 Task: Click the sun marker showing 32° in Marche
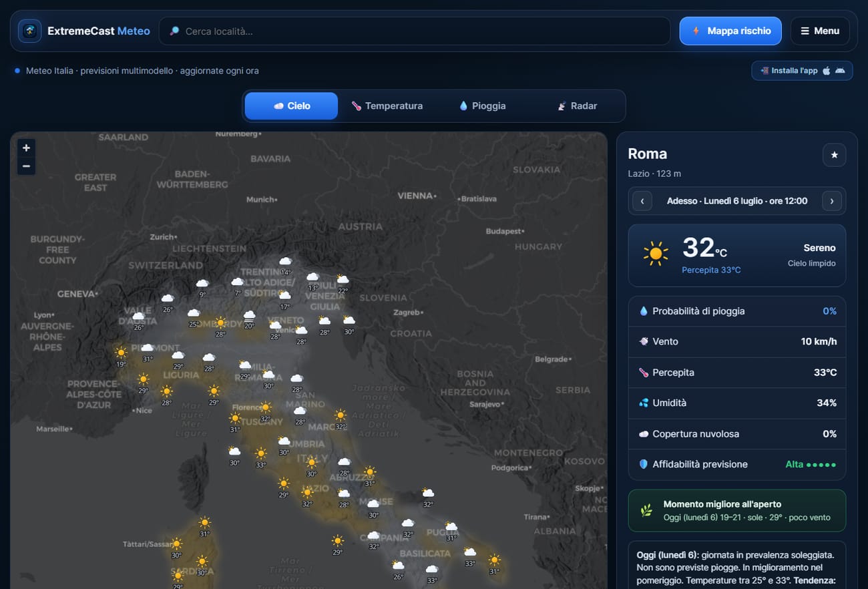[341, 418]
